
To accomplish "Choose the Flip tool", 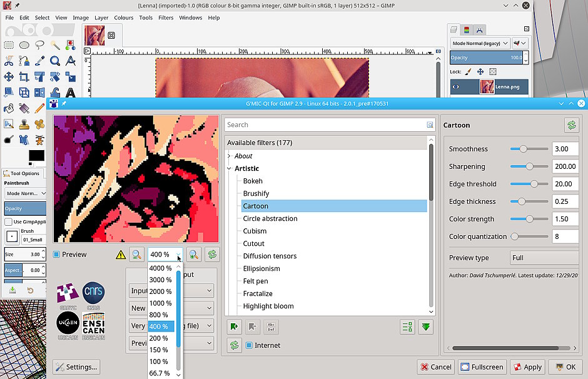I will tap(39, 92).
